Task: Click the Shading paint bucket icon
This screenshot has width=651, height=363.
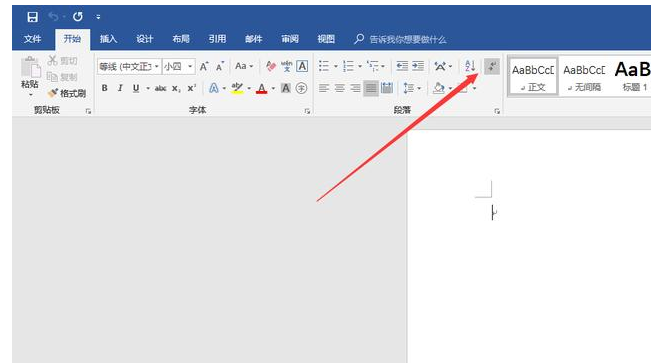Action: (439, 88)
